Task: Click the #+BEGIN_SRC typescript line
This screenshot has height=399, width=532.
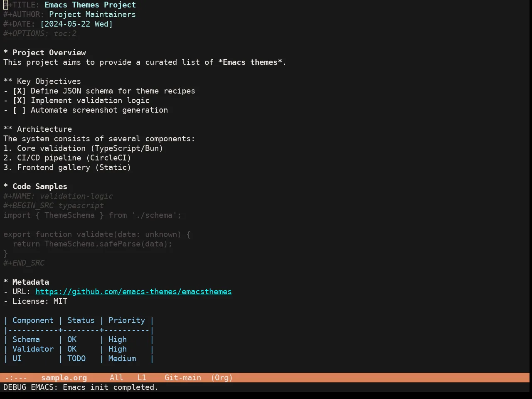Action: click(54, 206)
